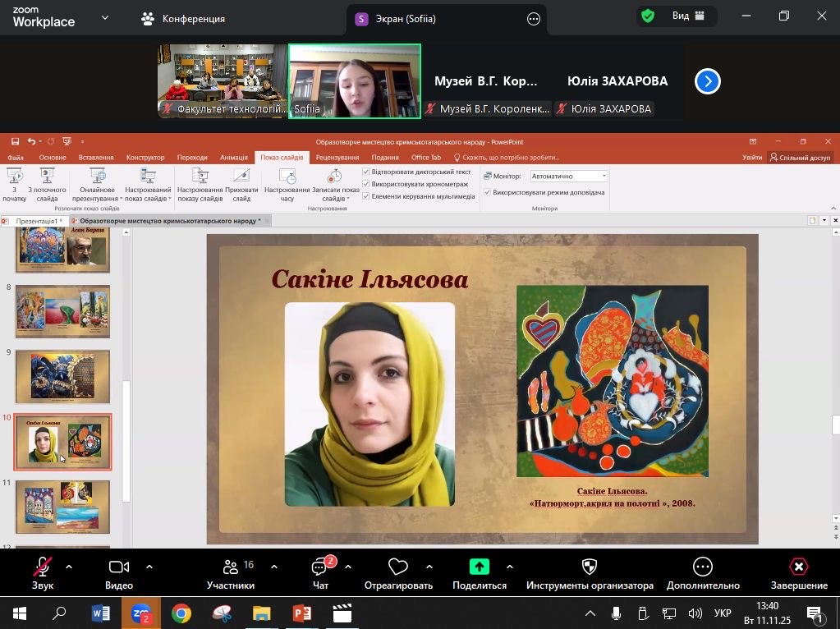Open the Рецензування ribbon tab

337,158
